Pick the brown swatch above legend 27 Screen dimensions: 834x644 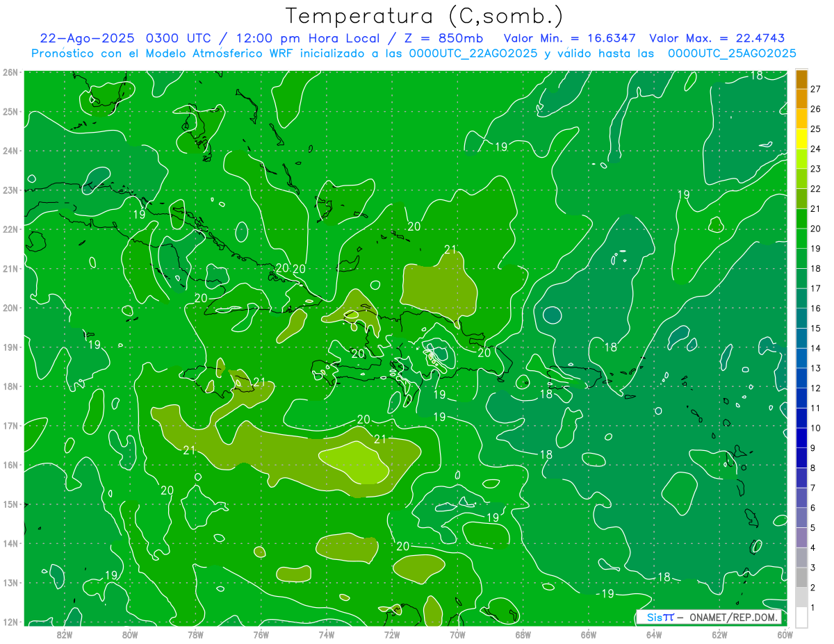tap(802, 79)
